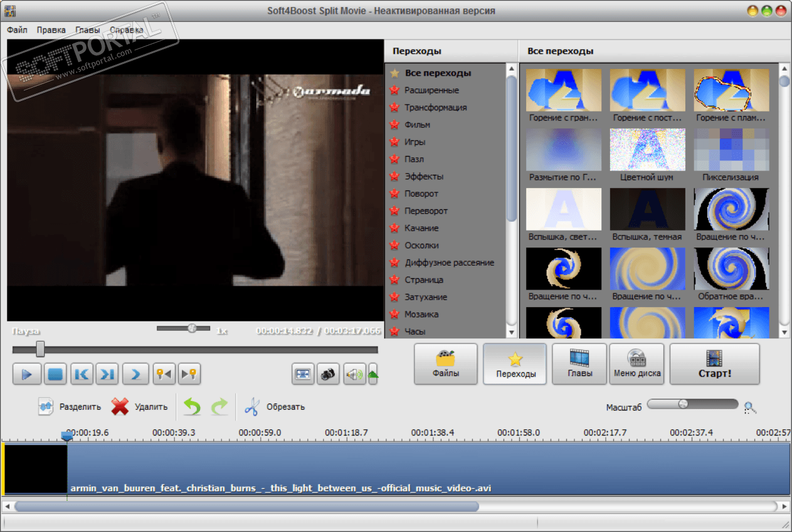Choose the Обратное вра... transition thumbnail

pos(732,269)
